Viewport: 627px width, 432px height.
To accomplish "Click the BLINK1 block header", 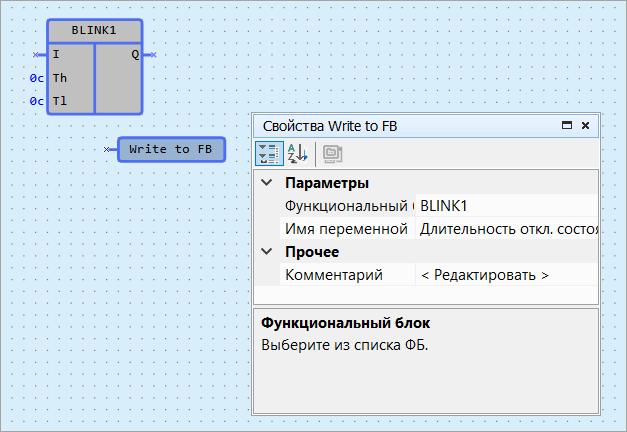I will point(94,31).
